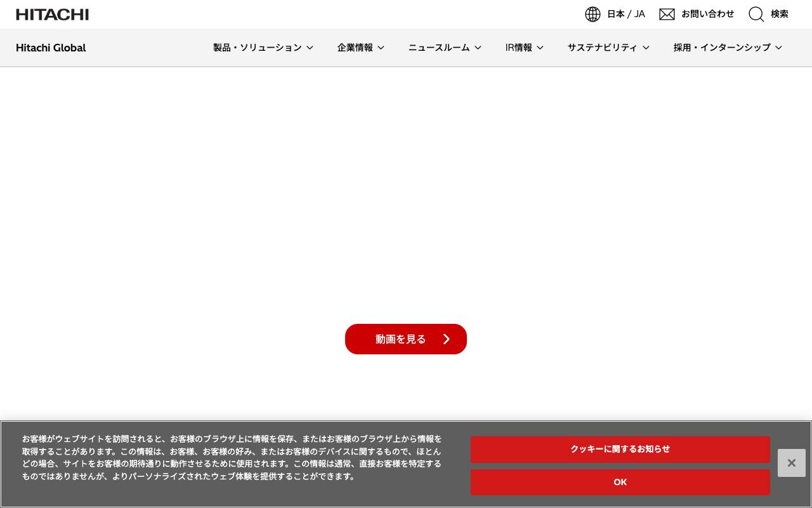812x508 pixels.
Task: Expand the 製品・ソリューション dropdown
Action: pyautogui.click(x=263, y=48)
